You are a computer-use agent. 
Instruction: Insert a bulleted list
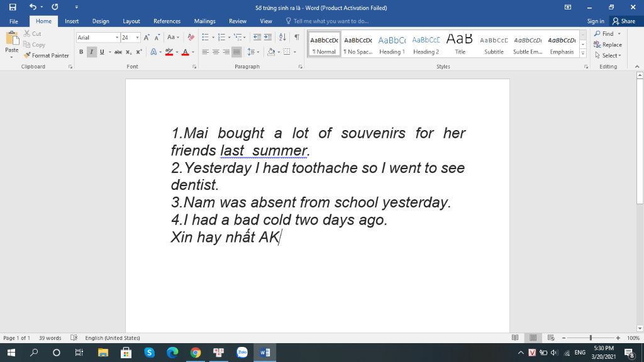click(206, 37)
